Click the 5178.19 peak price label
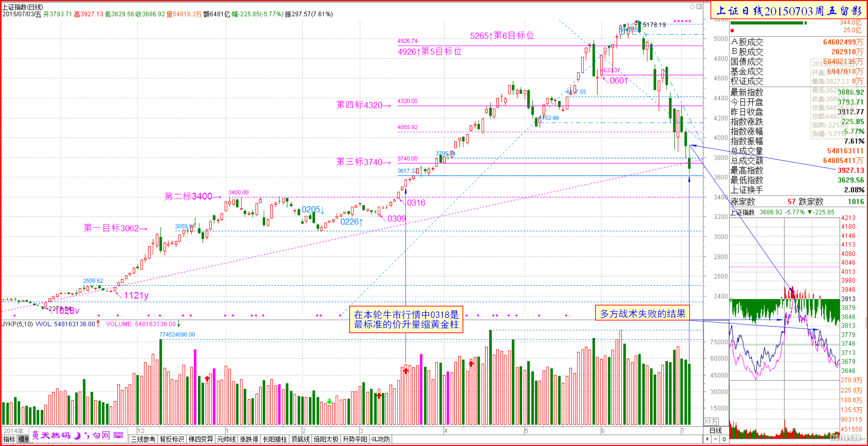The width and height of the screenshot is (868, 446). click(x=654, y=25)
